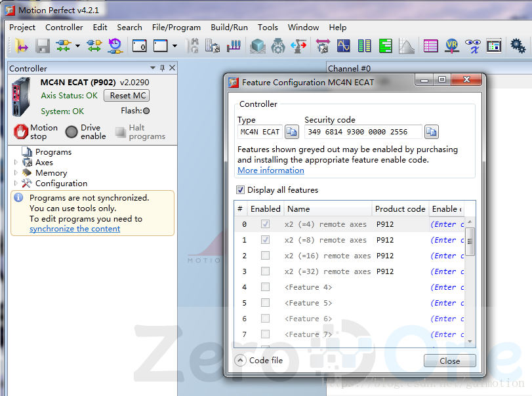The width and height of the screenshot is (532, 396).
Task: Open the Controller menu
Action: 64,28
